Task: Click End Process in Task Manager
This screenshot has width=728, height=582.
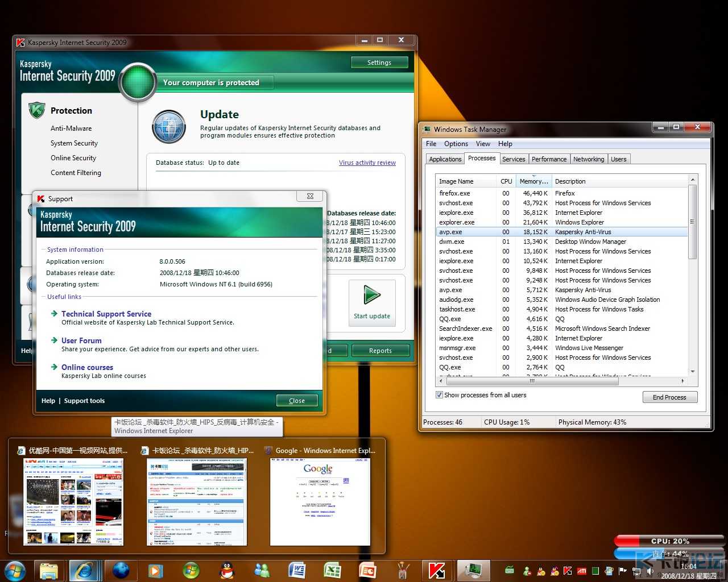Action: [x=669, y=397]
